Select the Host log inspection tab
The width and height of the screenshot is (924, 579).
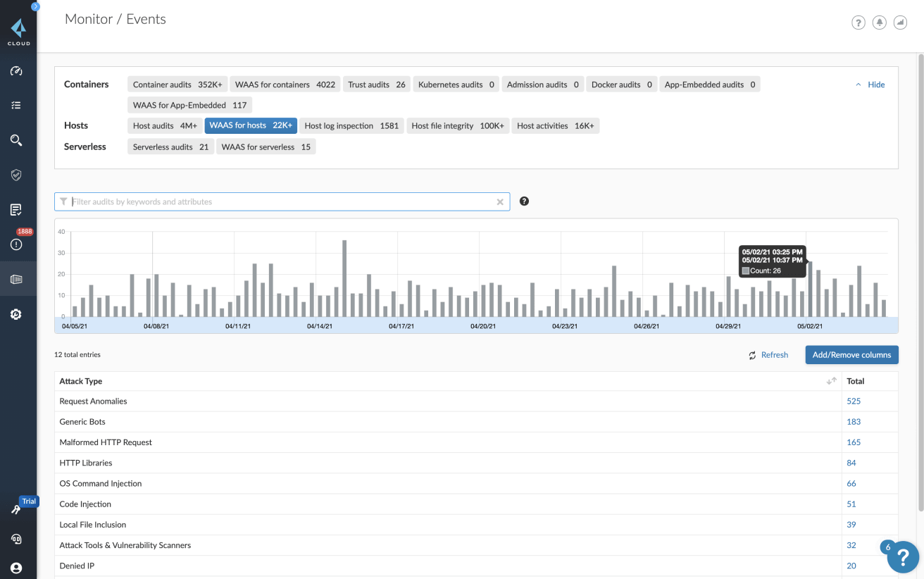coord(351,126)
